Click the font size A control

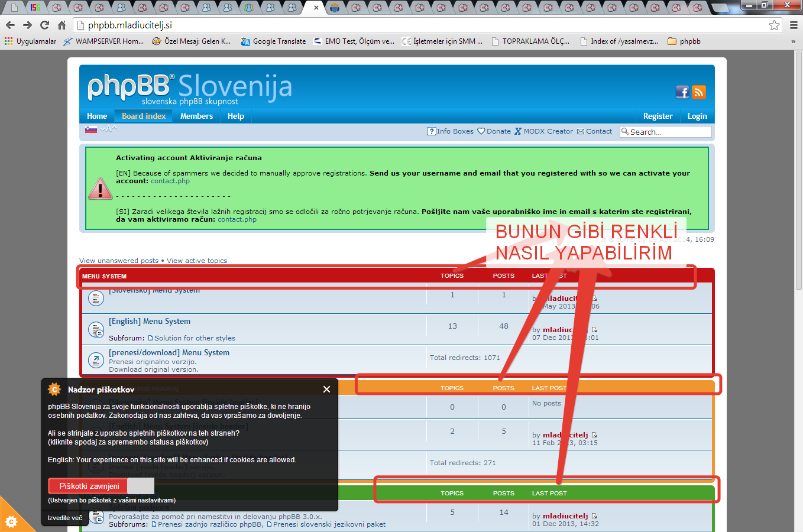coord(109,129)
